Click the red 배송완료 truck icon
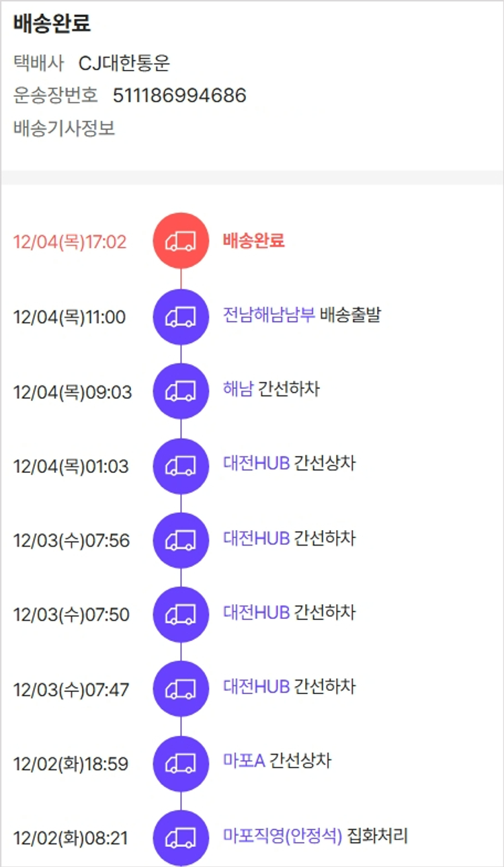The width and height of the screenshot is (504, 867). [181, 241]
